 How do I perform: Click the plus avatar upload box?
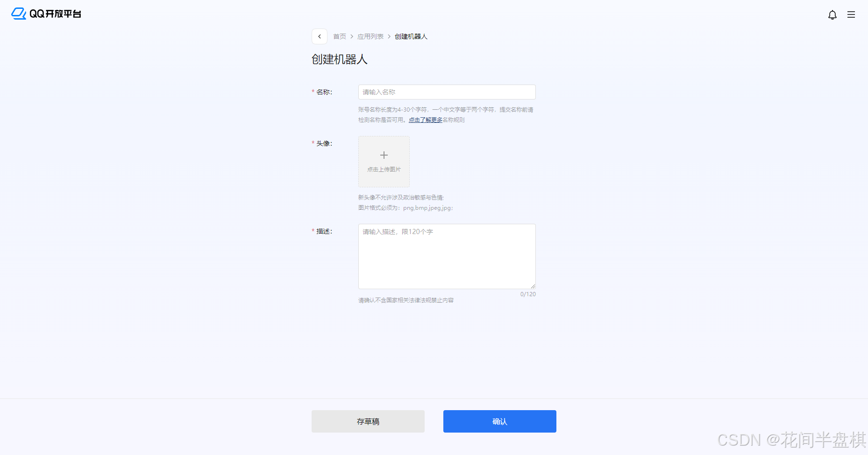click(384, 162)
